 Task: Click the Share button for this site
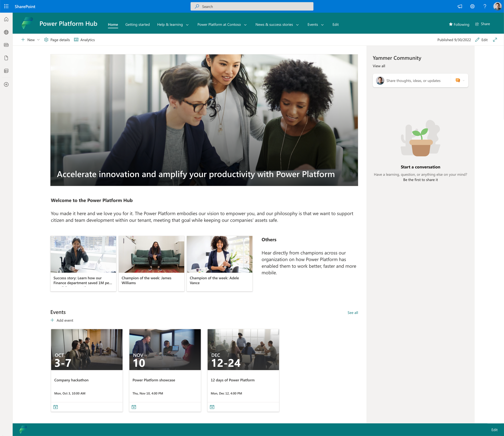tap(483, 24)
